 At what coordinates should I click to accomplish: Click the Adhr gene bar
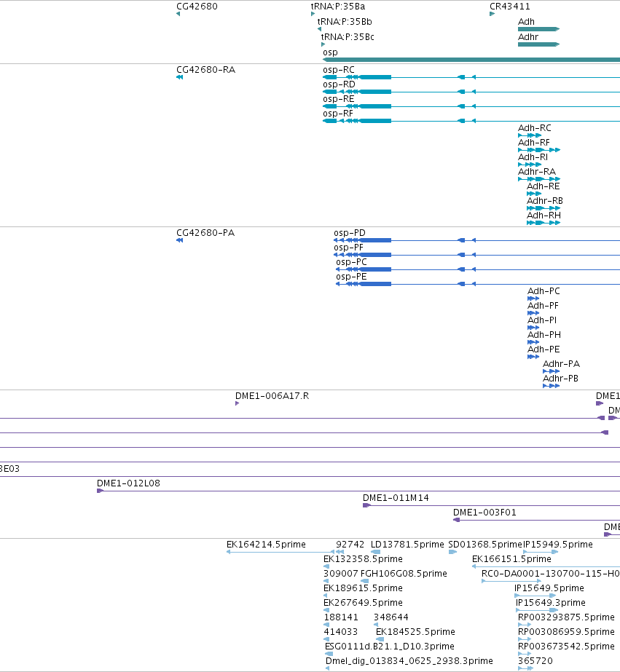(538, 44)
